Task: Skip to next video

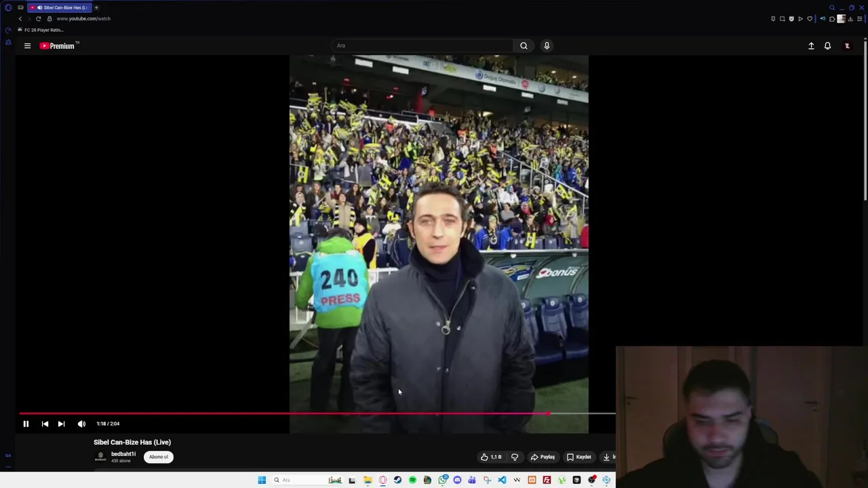Action: [61, 424]
